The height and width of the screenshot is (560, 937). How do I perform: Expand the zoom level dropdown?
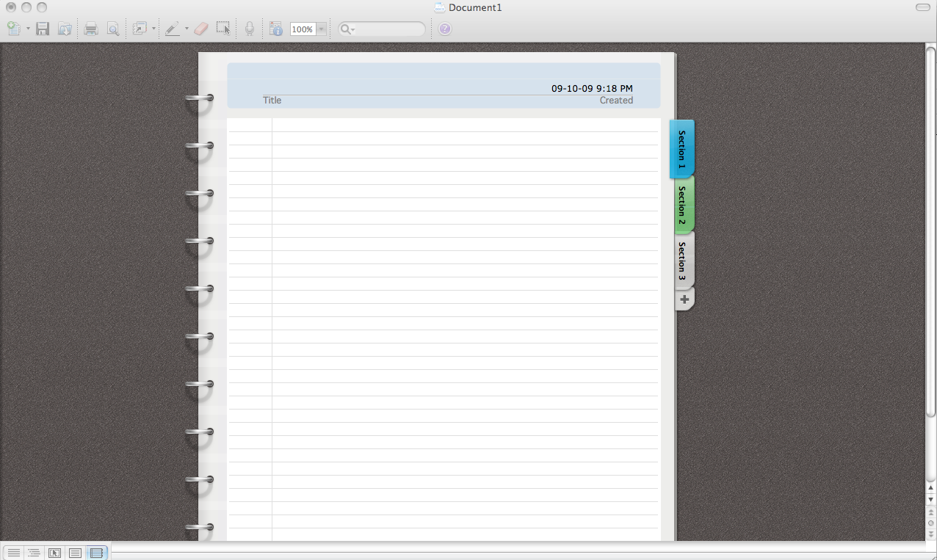tap(321, 29)
